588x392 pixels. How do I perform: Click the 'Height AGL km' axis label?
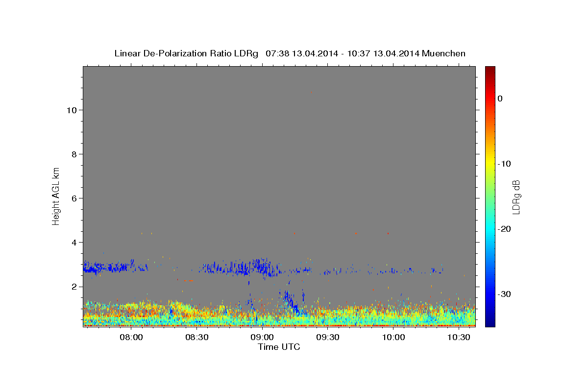click(56, 196)
